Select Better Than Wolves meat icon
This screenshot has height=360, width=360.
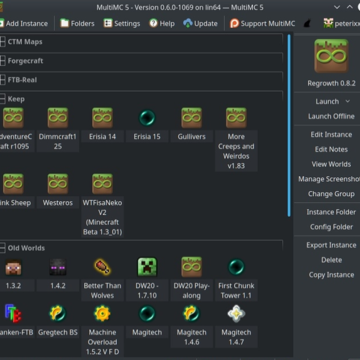point(102,267)
